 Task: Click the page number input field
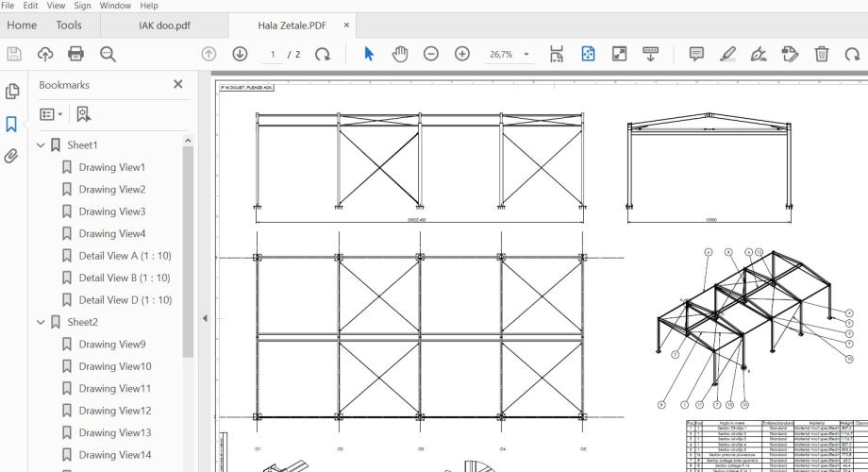(x=274, y=55)
